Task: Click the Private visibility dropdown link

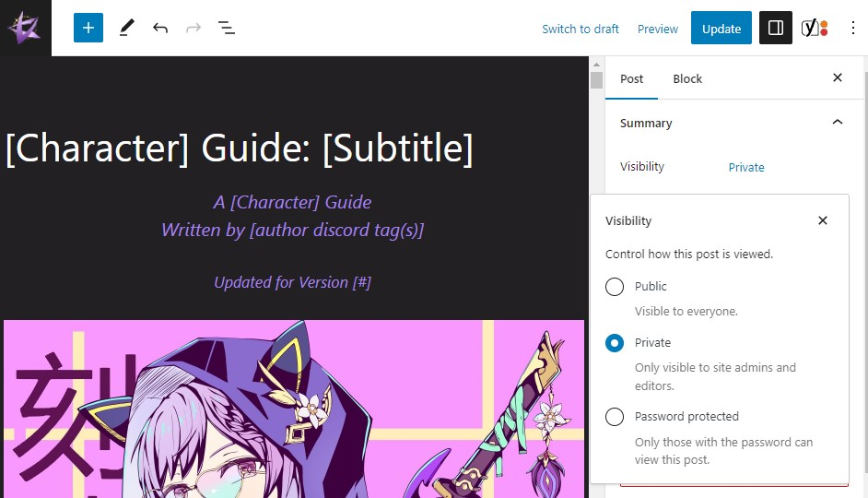Action: pos(746,167)
